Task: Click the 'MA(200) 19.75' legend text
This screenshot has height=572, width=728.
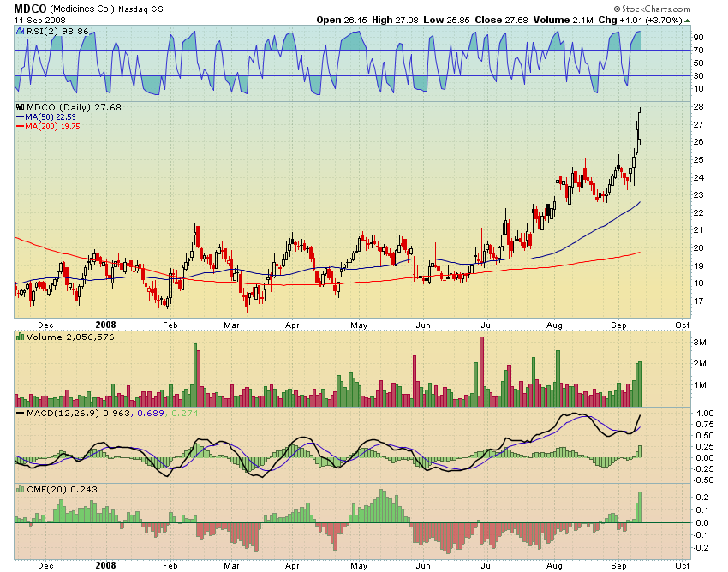Action: [x=52, y=126]
